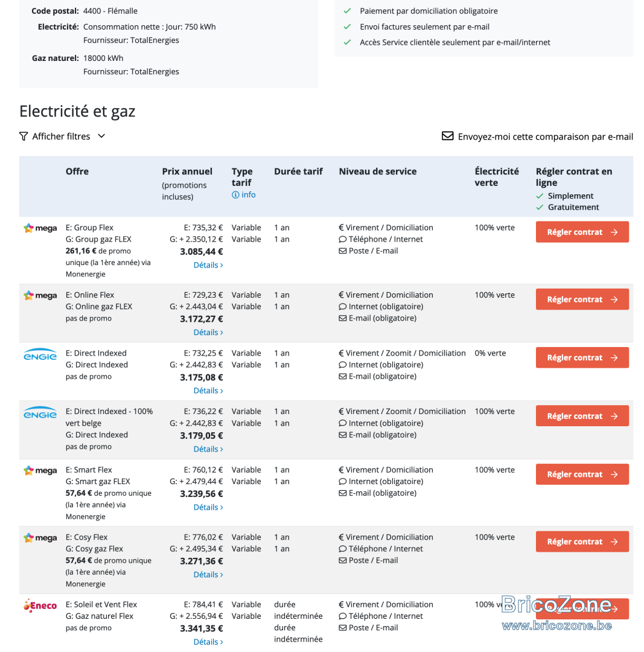Expand Détails for the 3.085,44 € offer

(x=208, y=265)
